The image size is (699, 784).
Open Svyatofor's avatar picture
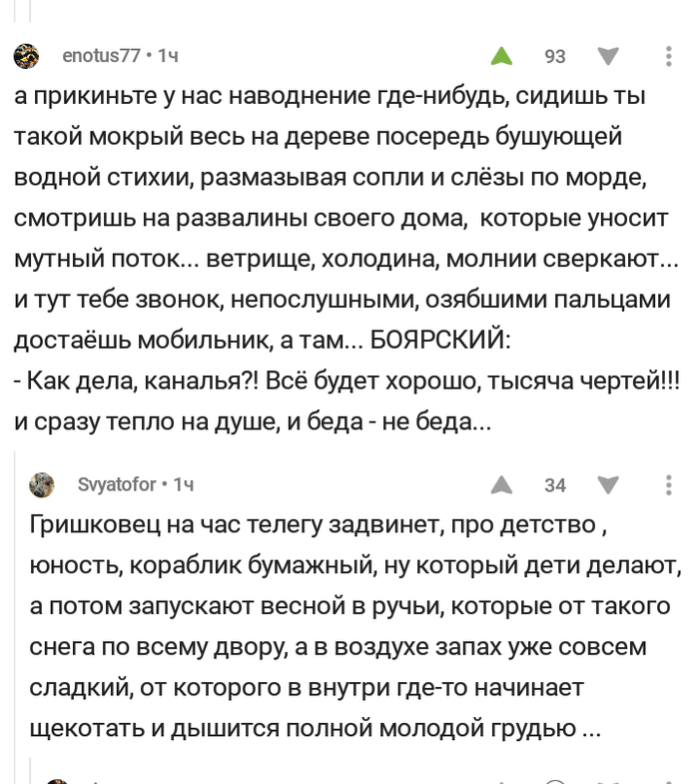pyautogui.click(x=42, y=485)
